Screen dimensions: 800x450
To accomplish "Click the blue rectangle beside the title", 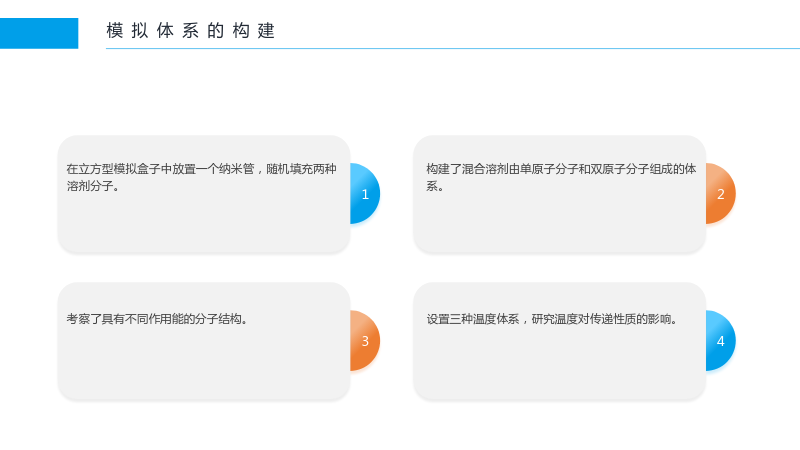I will pos(39,33).
